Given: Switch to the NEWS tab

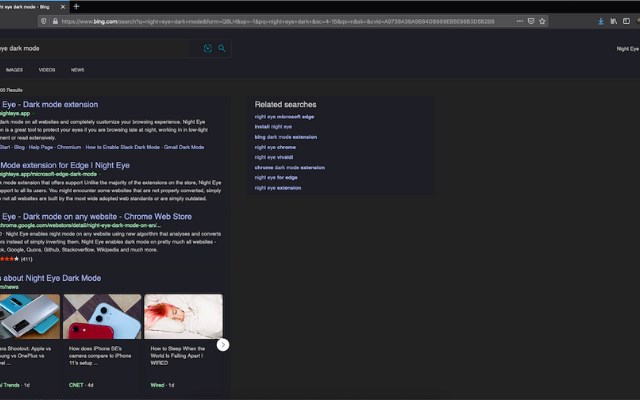Looking at the screenshot, I should click(78, 70).
